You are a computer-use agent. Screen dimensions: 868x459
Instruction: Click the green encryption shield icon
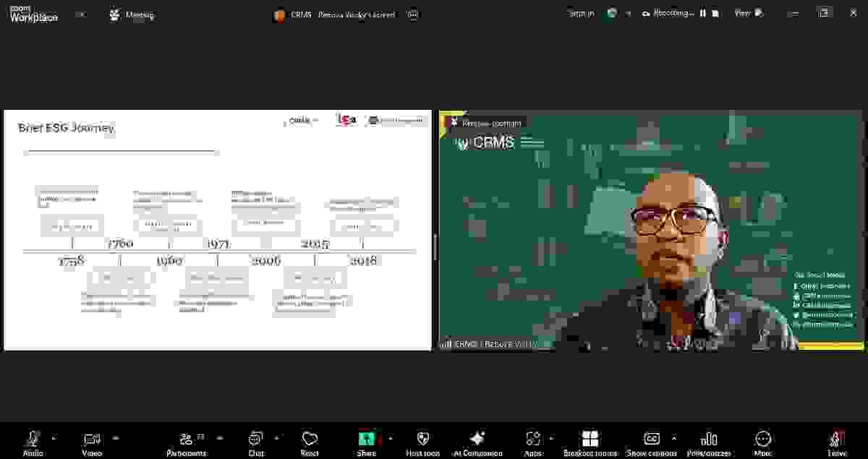pyautogui.click(x=612, y=14)
